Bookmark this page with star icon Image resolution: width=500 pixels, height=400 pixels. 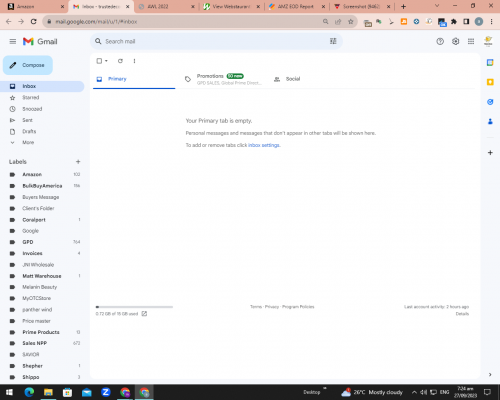point(350,22)
